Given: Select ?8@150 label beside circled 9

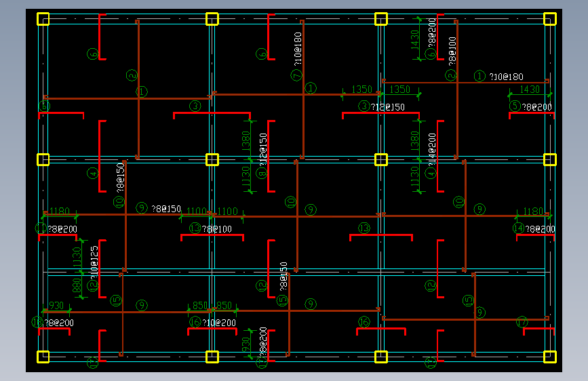Looking at the screenshot, I should tap(166, 209).
